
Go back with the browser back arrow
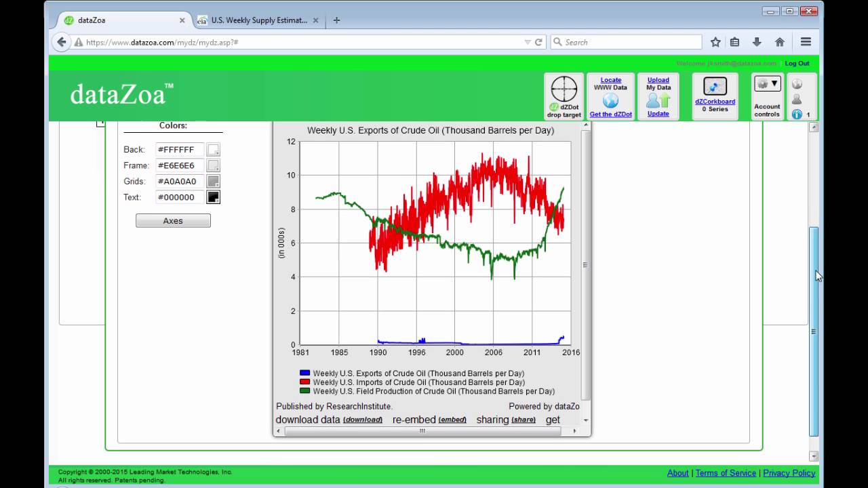pos(61,42)
